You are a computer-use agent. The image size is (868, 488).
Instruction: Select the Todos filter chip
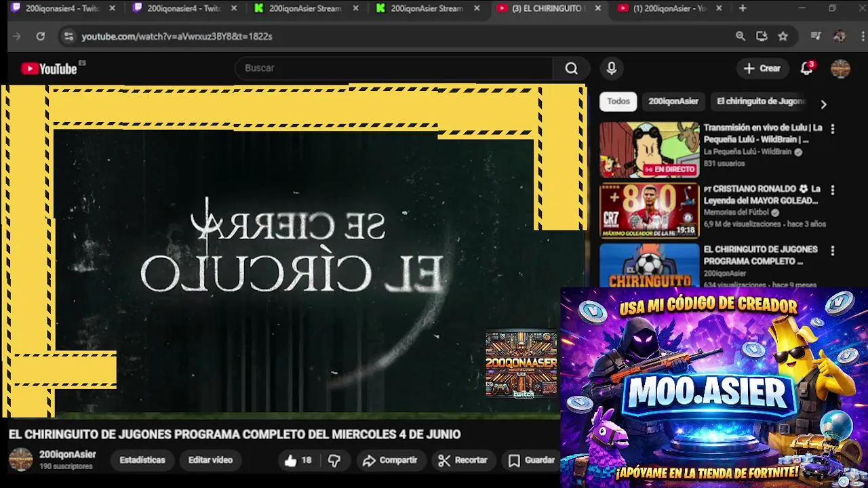click(618, 101)
